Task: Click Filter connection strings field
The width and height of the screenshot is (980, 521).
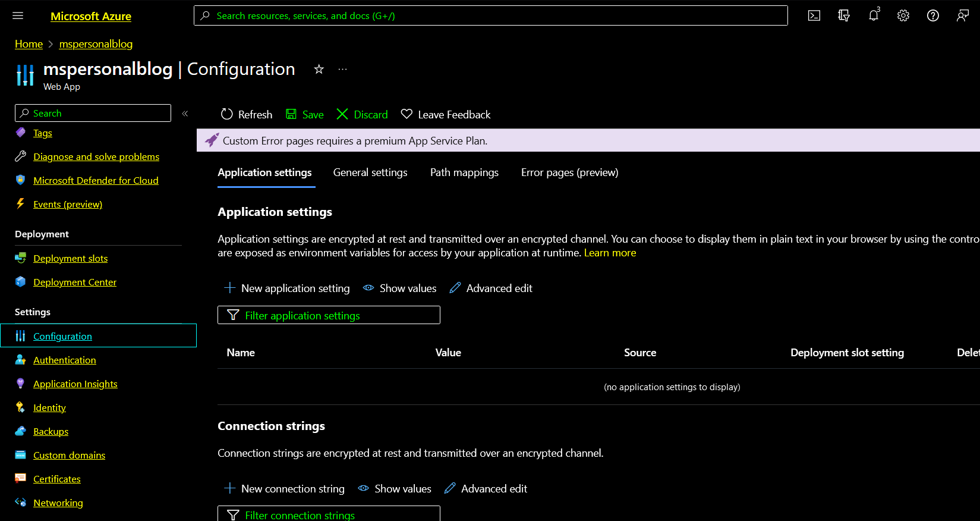Action: (329, 514)
